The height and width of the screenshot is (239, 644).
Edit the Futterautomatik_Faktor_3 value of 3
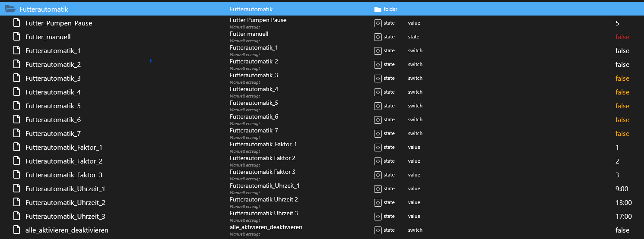tap(617, 175)
